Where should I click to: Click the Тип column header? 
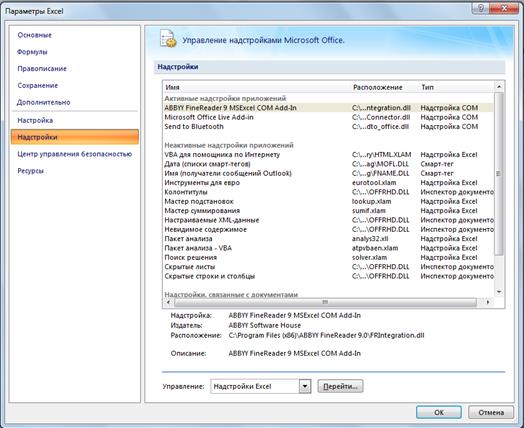[427, 87]
